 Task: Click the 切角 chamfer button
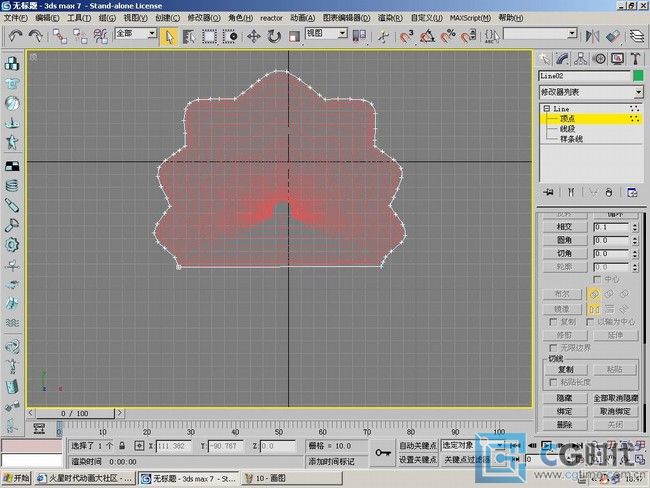coord(565,253)
